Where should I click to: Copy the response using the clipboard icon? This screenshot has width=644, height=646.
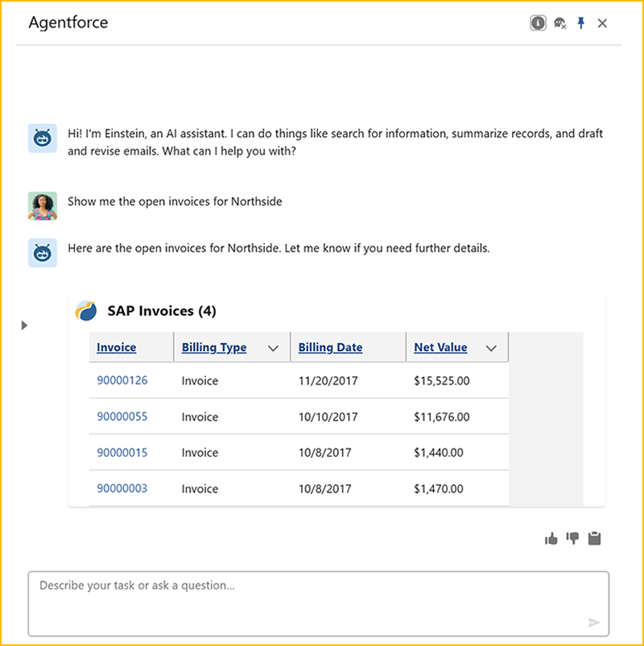pyautogui.click(x=594, y=539)
